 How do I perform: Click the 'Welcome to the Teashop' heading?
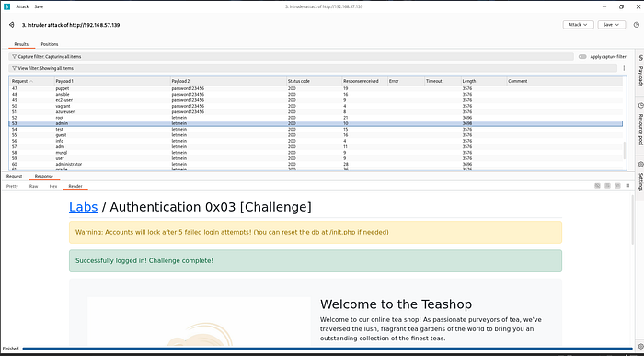click(x=396, y=304)
